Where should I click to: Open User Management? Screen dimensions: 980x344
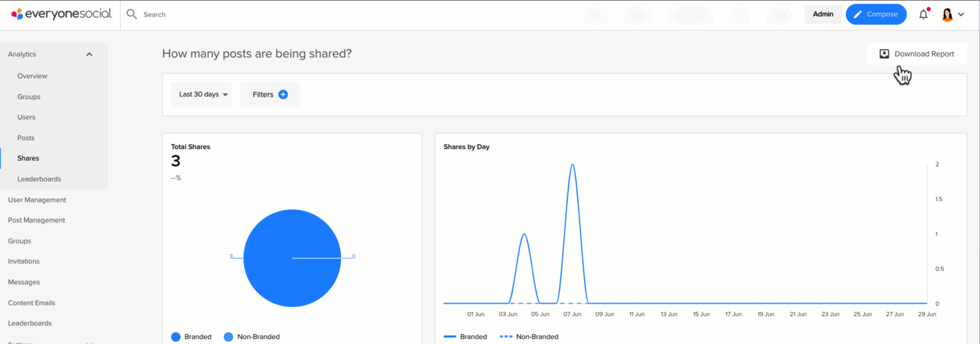click(x=37, y=200)
